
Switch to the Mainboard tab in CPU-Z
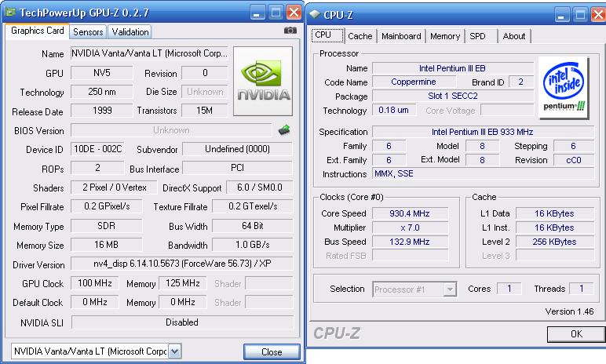pyautogui.click(x=401, y=36)
